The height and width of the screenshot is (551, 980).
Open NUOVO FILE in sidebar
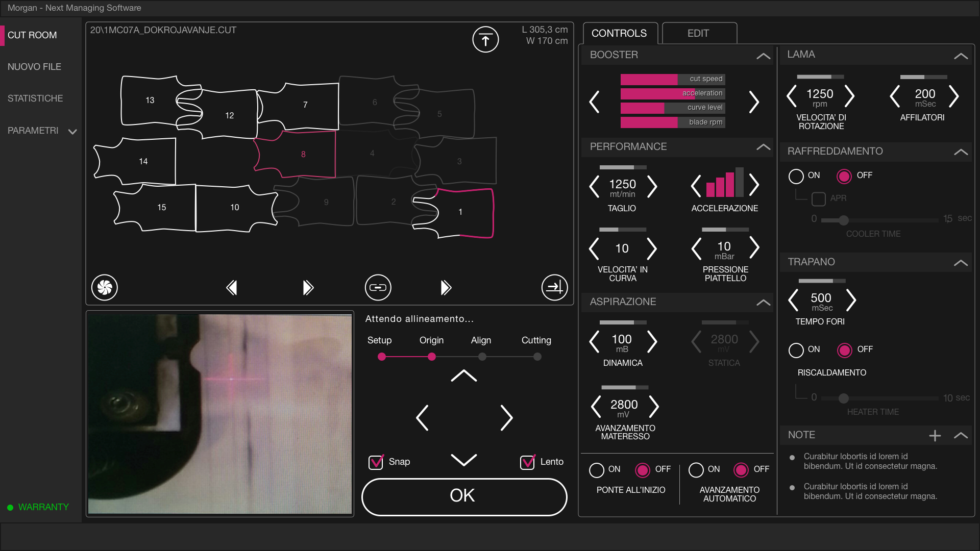pos(34,67)
